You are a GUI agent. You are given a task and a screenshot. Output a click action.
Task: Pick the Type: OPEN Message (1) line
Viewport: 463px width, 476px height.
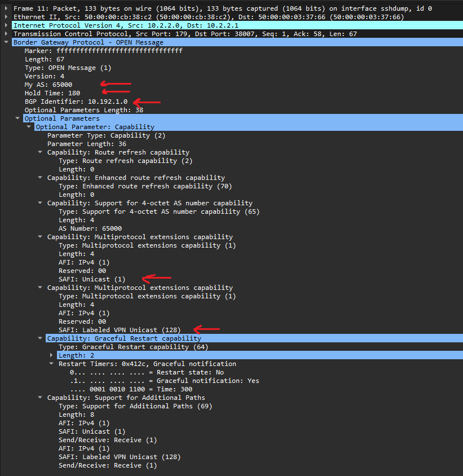pos(68,68)
